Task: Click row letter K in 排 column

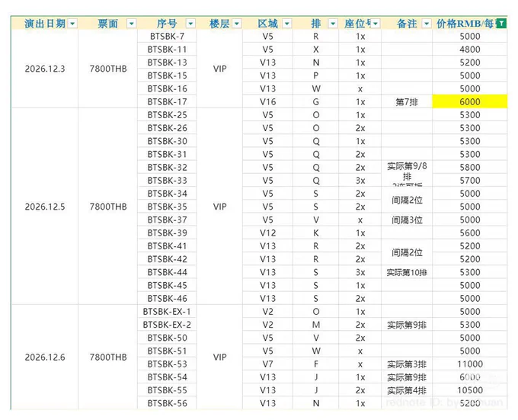Action: (316, 233)
